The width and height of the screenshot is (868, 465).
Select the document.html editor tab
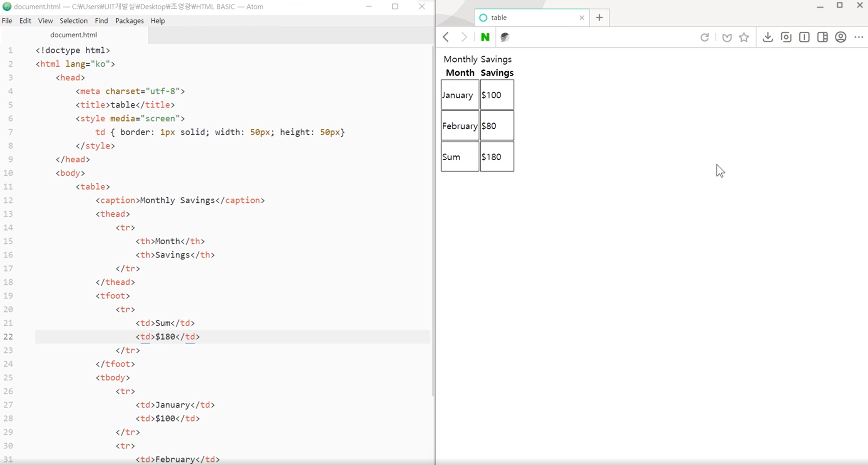73,35
